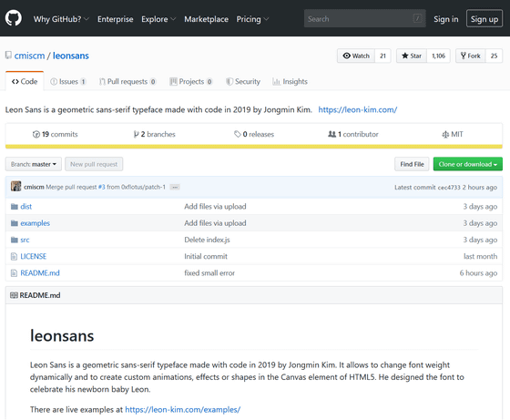Open the cmiscm commit author name
Viewport: 510px width, 420px height.
(x=34, y=187)
